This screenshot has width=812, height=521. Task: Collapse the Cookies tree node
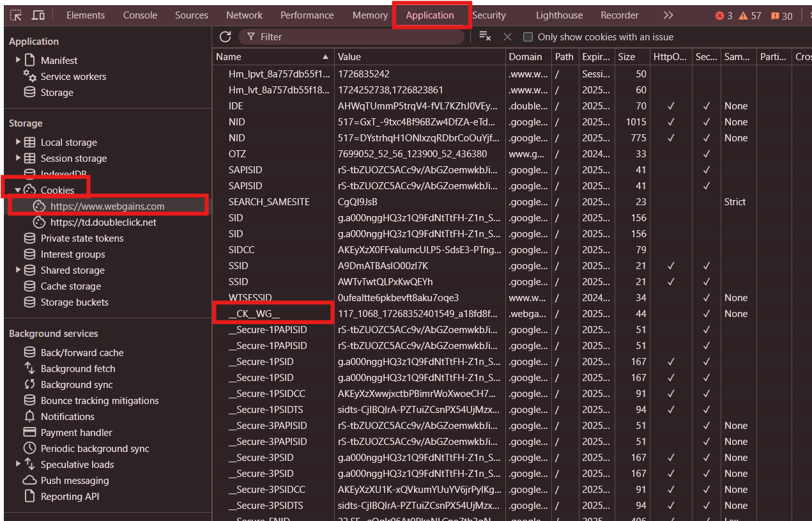[x=19, y=190]
